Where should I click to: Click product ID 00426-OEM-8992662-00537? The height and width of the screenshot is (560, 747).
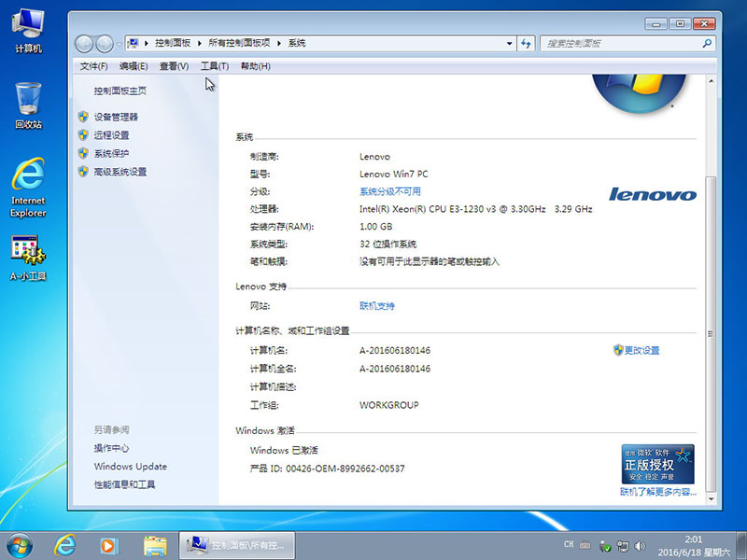345,469
